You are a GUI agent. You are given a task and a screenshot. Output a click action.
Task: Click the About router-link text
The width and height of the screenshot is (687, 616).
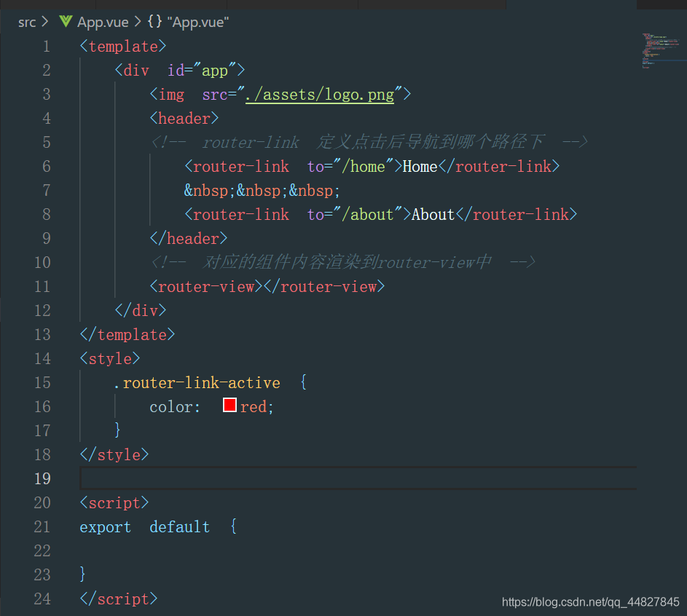point(433,215)
